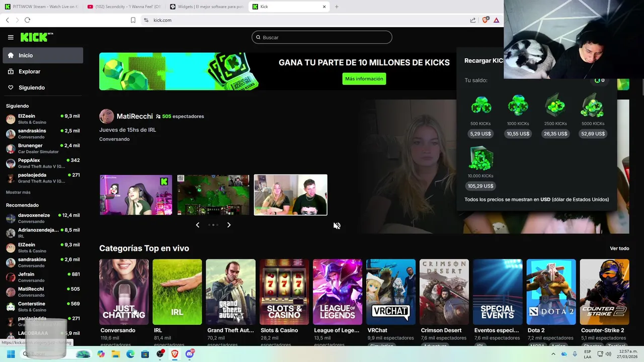Screen dimensions: 644x362
Task: Click the 2500 KICKs gem icon
Action: pos(555,106)
